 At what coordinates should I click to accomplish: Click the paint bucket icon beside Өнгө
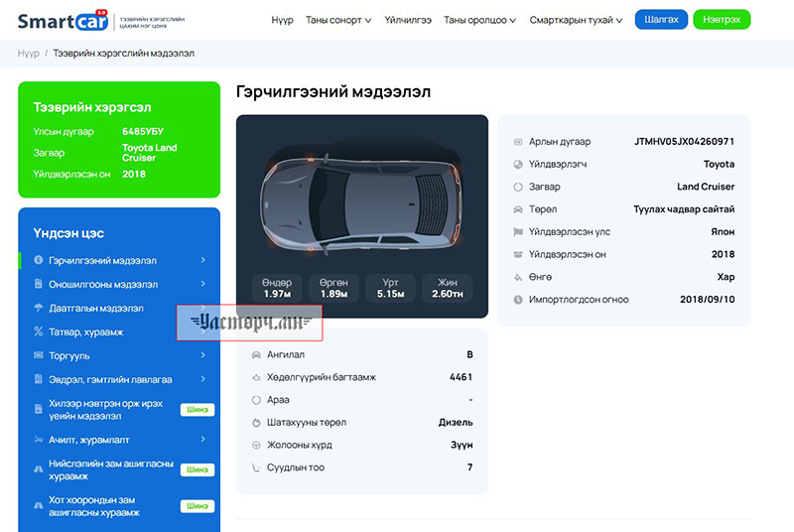tap(517, 277)
